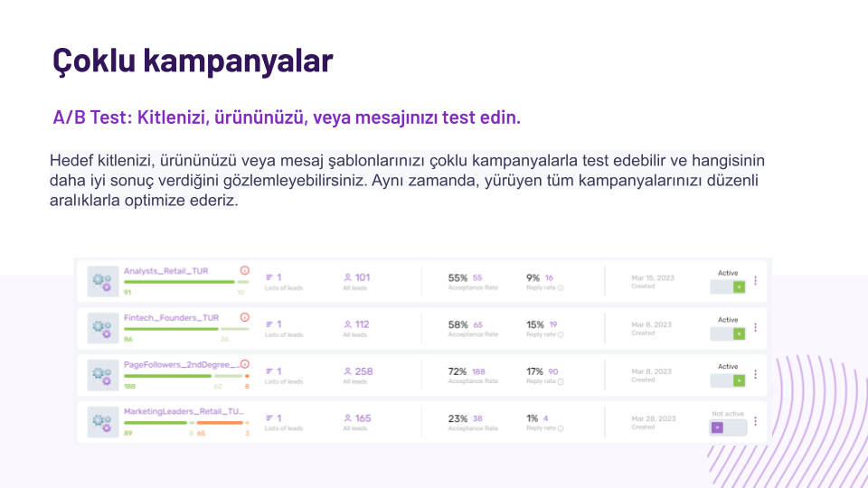The height and width of the screenshot is (488, 868).
Task: Click the gear icon for PageFollowers_2ndDegree campaign
Action: 102,375
